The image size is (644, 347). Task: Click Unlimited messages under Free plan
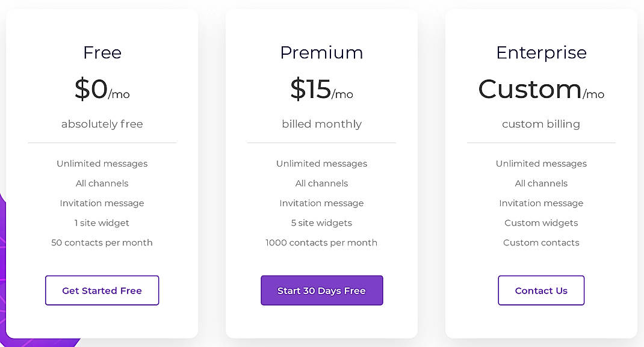click(102, 164)
